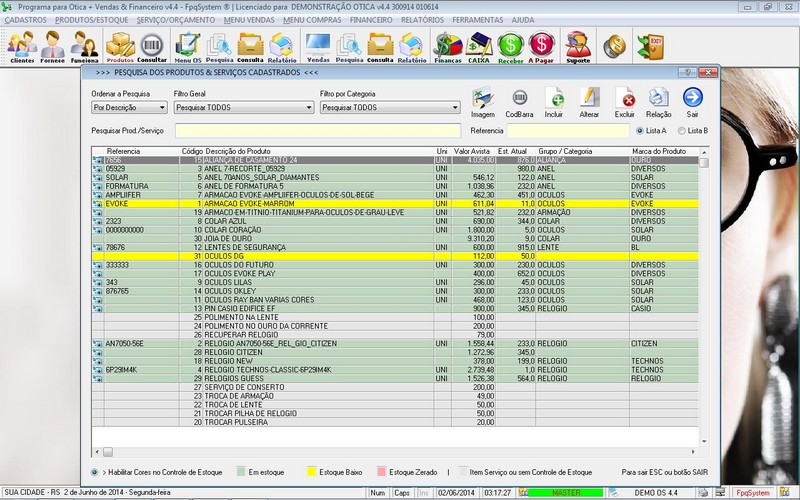Select the Lista B radio button
Image resolution: width=800 pixels, height=500 pixels.
[683, 130]
